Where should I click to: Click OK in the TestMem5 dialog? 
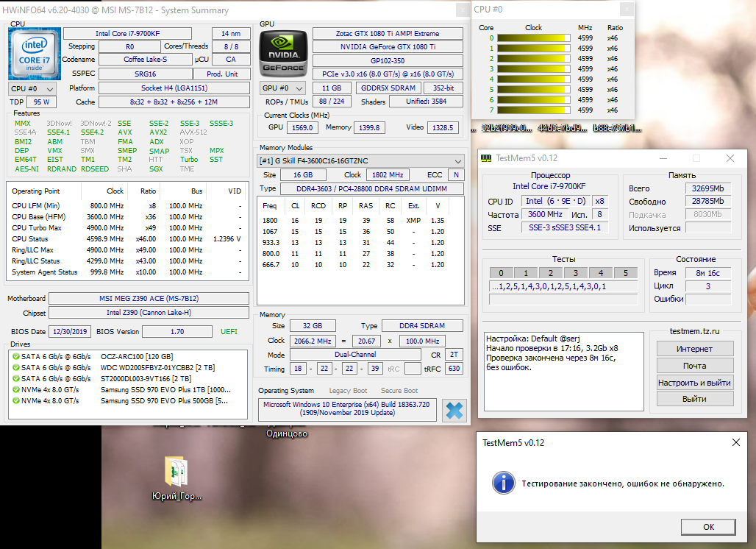(708, 527)
